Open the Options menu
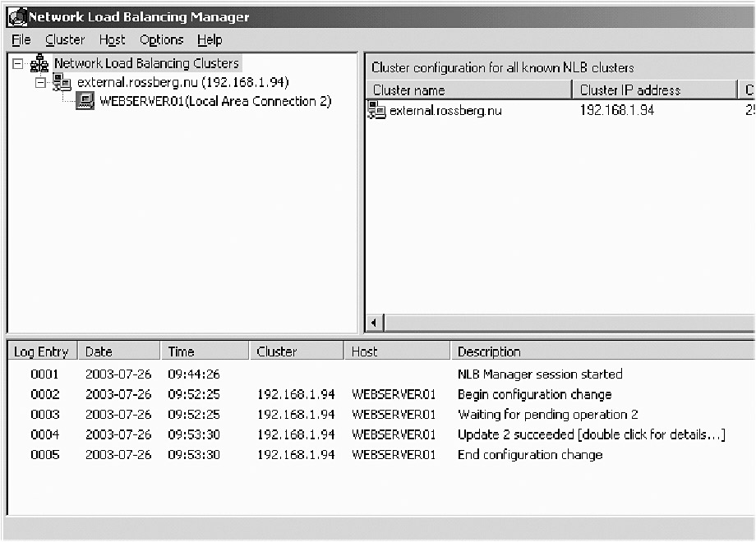The width and height of the screenshot is (756, 542). point(161,39)
